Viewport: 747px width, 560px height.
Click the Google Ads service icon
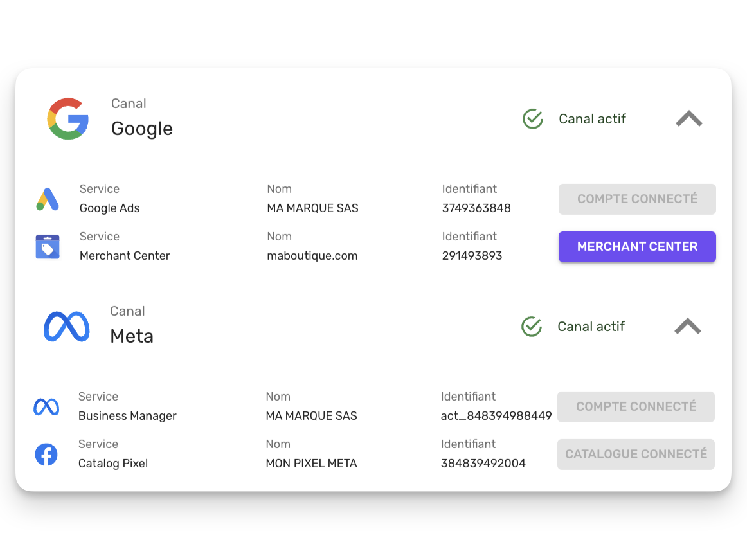(x=48, y=199)
